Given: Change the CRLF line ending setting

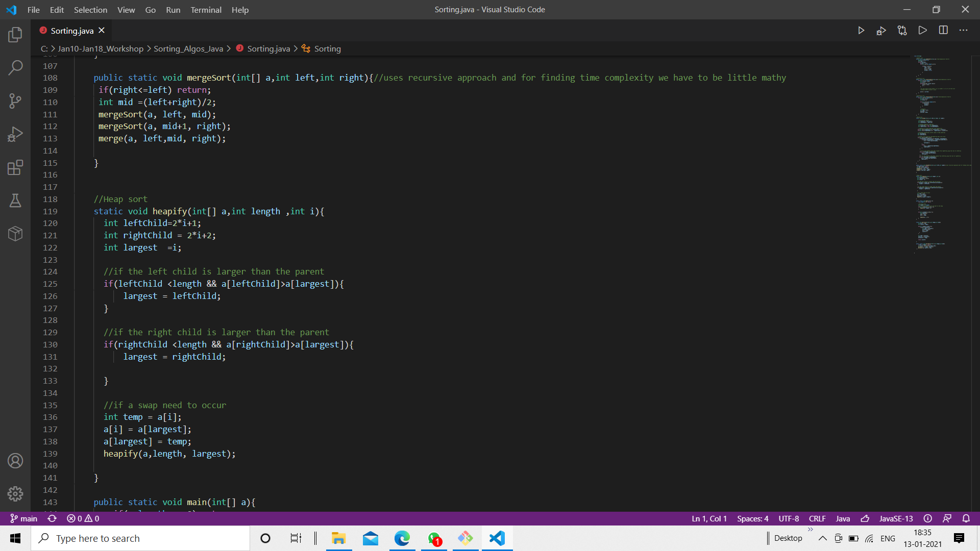Looking at the screenshot, I should point(817,518).
